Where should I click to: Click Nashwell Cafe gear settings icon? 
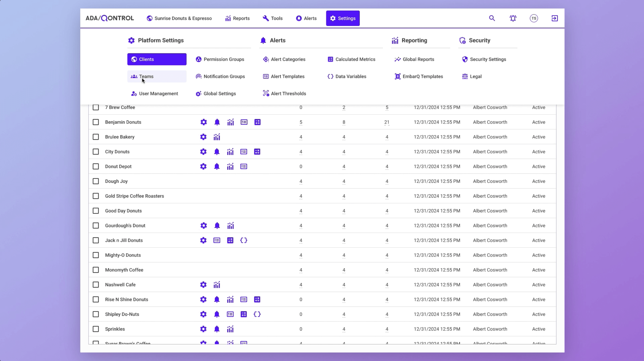coord(203,285)
